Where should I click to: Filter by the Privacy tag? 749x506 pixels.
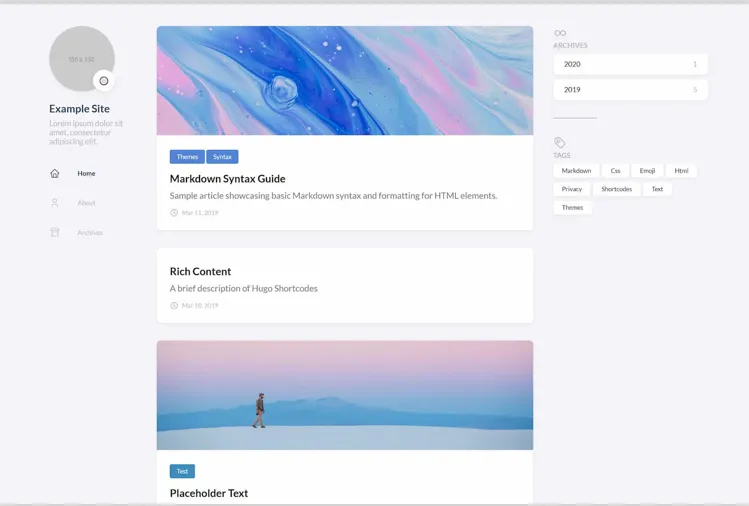[x=572, y=189]
